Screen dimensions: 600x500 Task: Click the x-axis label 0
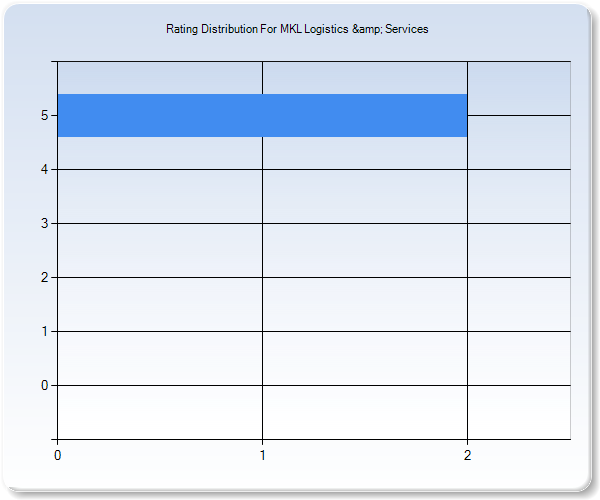[57, 455]
